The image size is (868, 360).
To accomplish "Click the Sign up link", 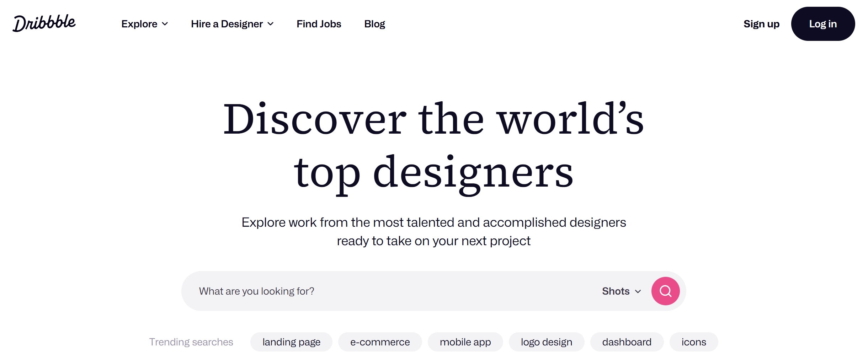I will [x=761, y=24].
